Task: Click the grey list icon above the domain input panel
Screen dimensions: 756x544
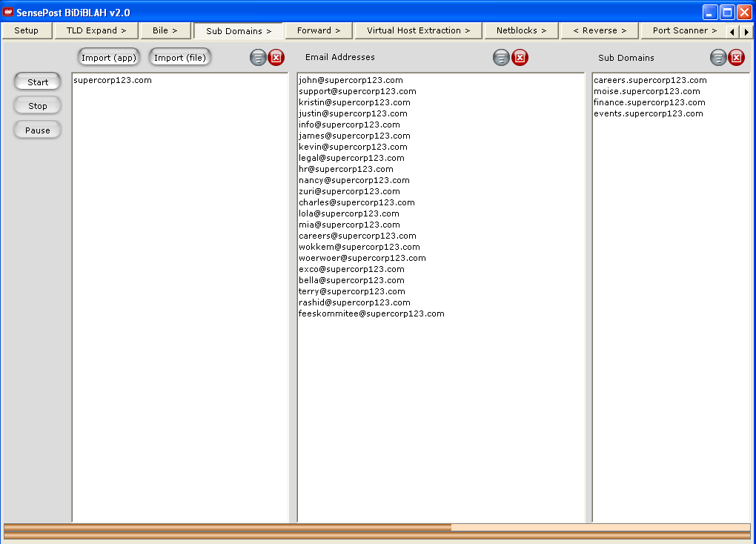Action: click(258, 58)
